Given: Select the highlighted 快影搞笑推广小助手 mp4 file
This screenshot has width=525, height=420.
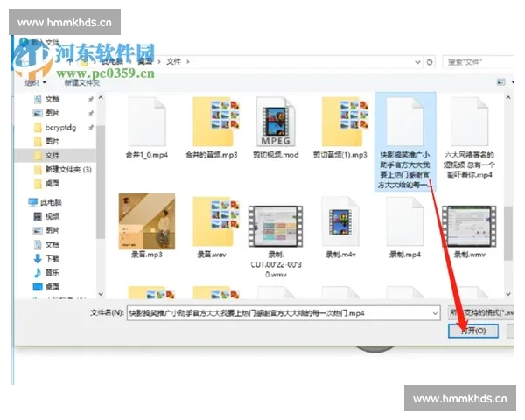Looking at the screenshot, I should (x=405, y=142).
